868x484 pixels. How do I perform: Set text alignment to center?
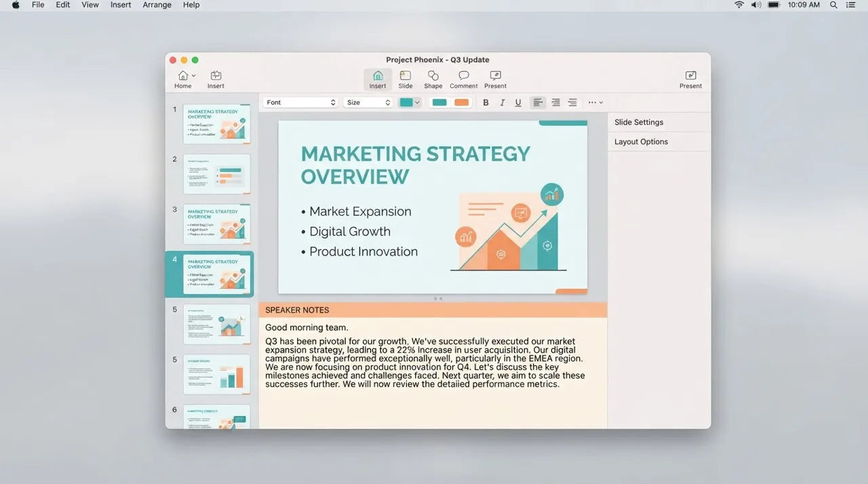tap(555, 102)
